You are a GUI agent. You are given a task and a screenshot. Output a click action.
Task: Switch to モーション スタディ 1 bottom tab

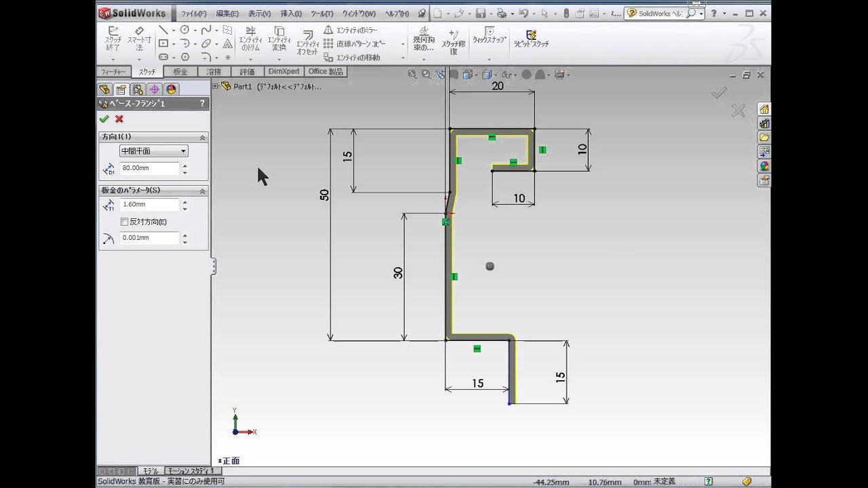(193, 470)
